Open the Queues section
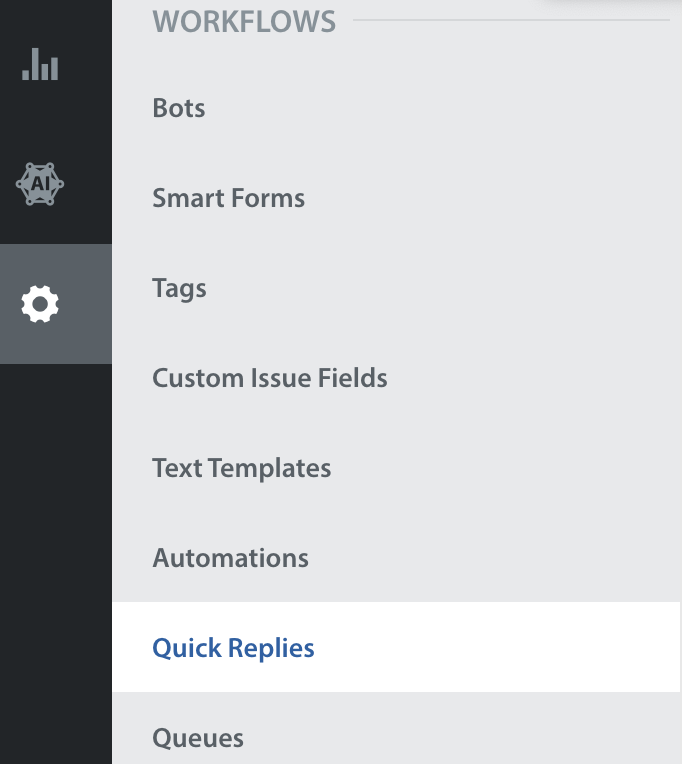The height and width of the screenshot is (764, 682). pos(198,738)
